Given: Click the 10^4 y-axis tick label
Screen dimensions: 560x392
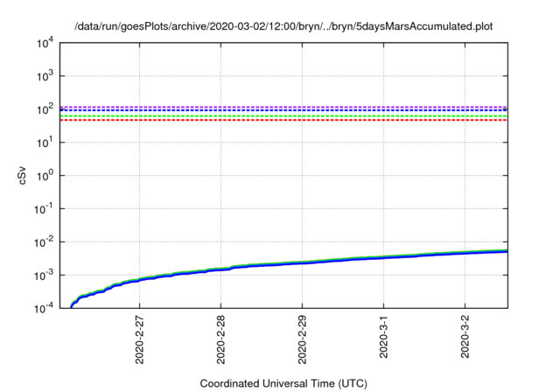Looking at the screenshot, I should point(45,43).
